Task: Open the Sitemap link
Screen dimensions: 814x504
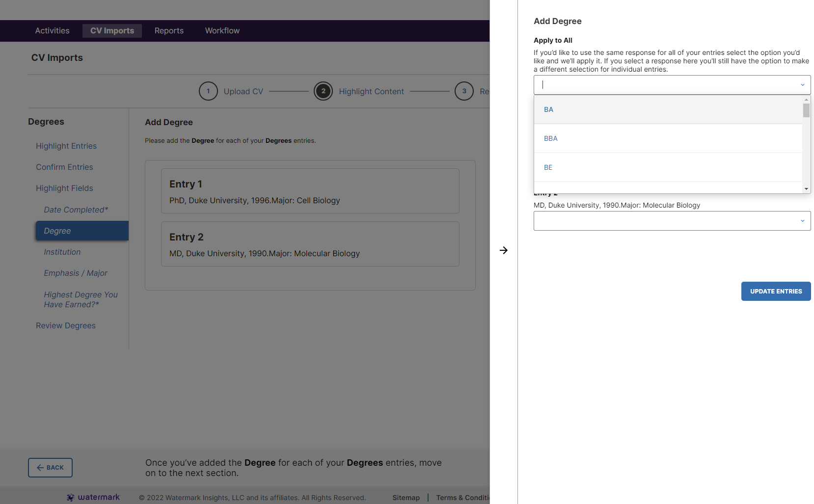Action: coord(406,497)
